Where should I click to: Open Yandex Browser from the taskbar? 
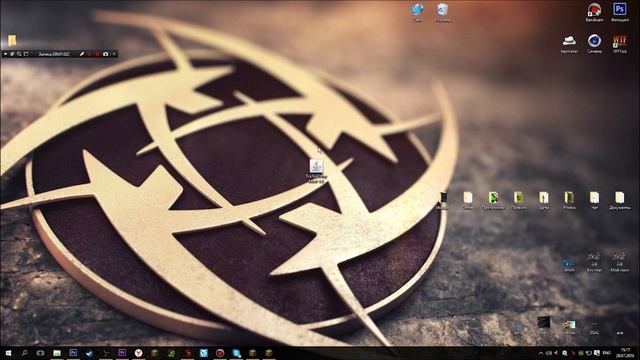point(138,353)
